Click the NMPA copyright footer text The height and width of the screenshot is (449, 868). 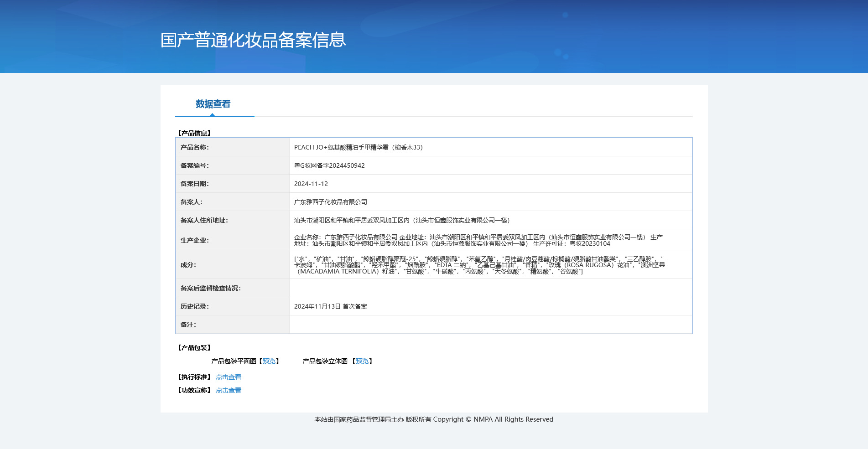coord(433,419)
